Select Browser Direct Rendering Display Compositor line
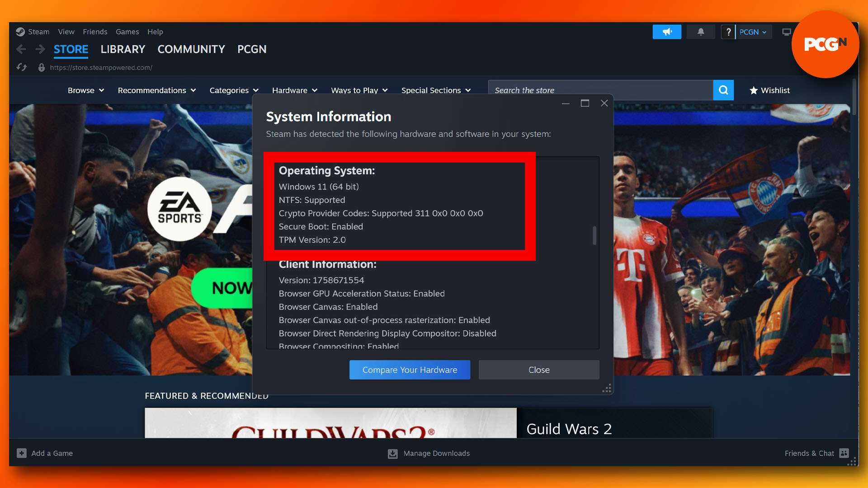 [x=387, y=333]
